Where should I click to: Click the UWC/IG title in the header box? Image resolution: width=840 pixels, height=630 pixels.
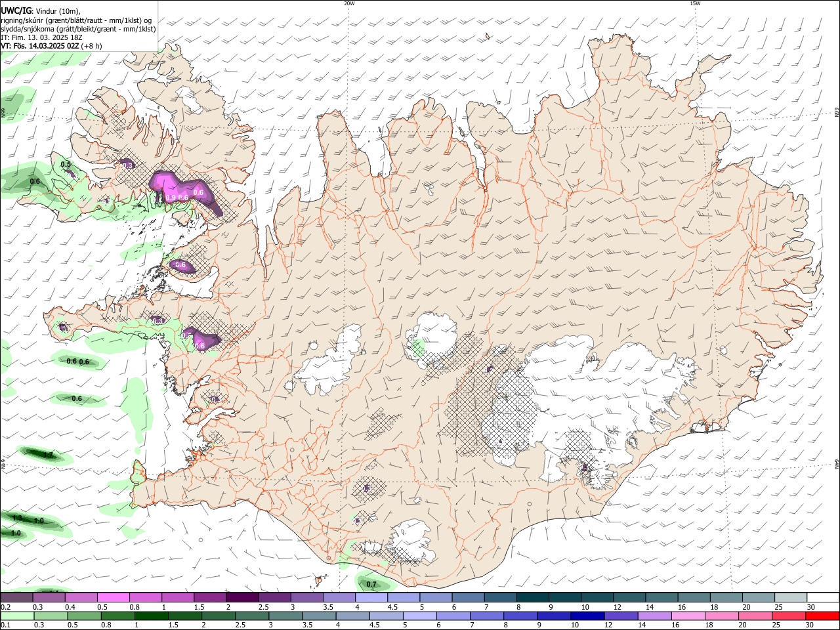[15, 11]
